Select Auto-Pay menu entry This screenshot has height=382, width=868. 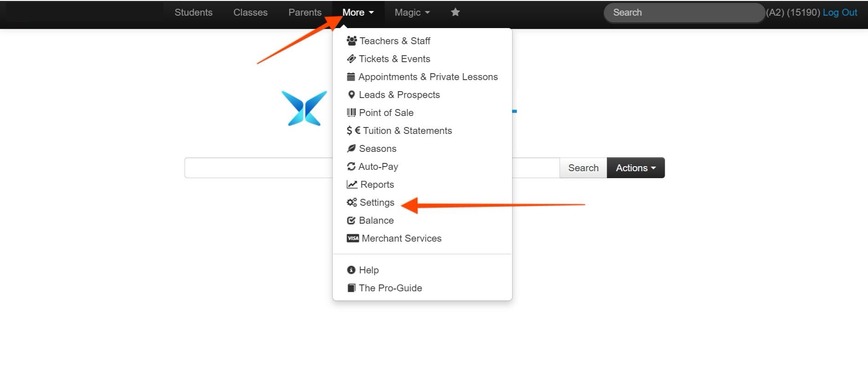[x=378, y=167]
